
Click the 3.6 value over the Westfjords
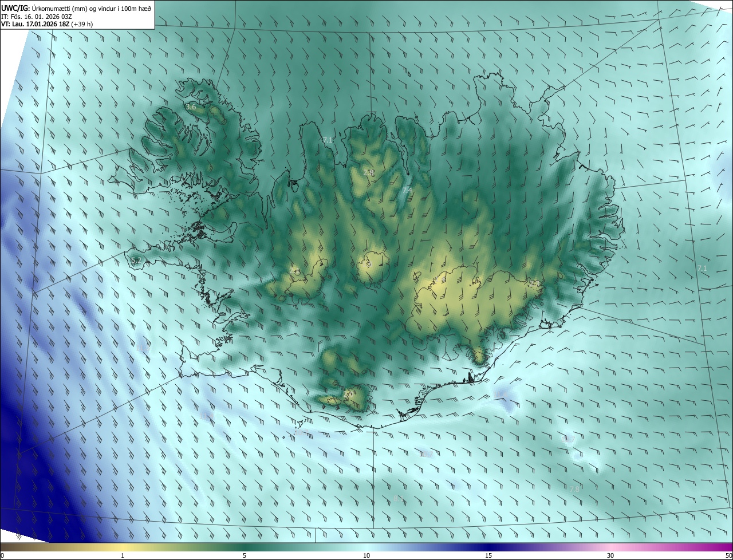coord(191,107)
